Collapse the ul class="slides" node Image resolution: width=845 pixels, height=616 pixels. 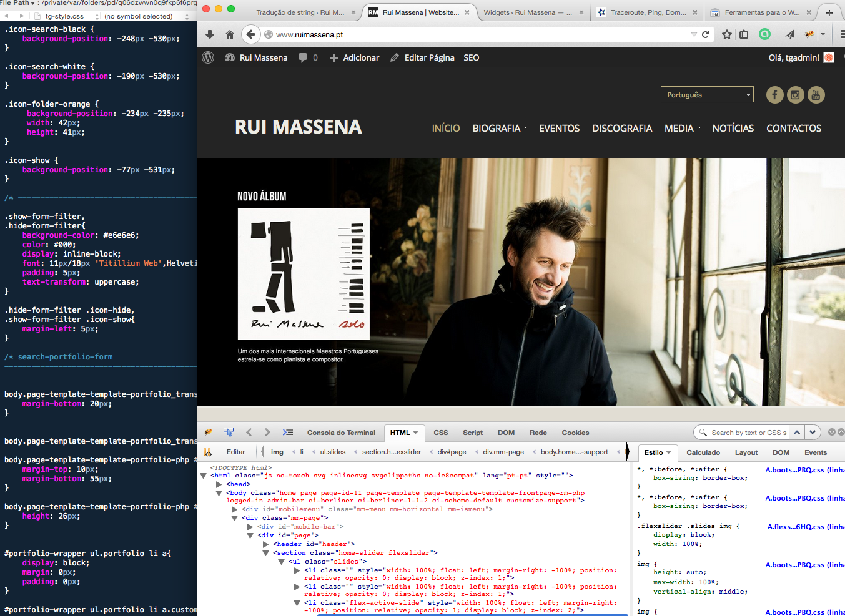(x=281, y=562)
